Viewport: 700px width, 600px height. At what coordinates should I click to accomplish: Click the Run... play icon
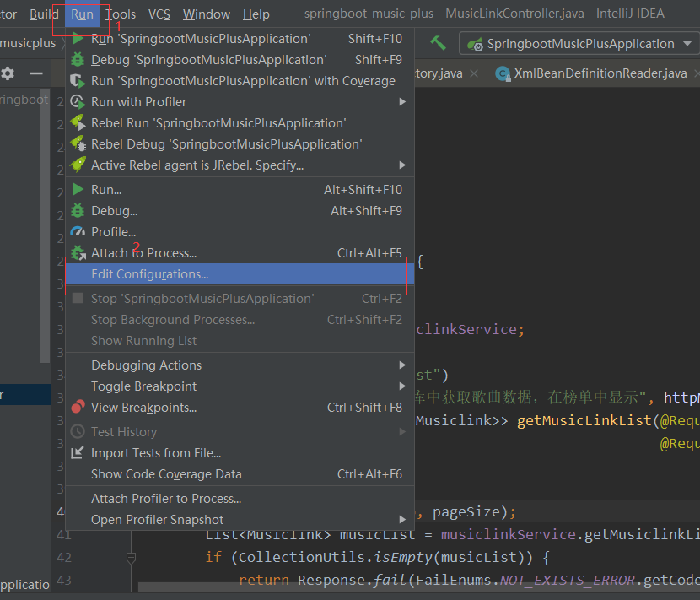[x=78, y=189]
